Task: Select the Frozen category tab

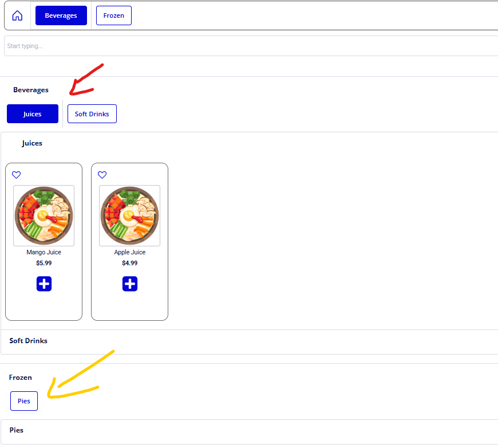Action: (114, 15)
